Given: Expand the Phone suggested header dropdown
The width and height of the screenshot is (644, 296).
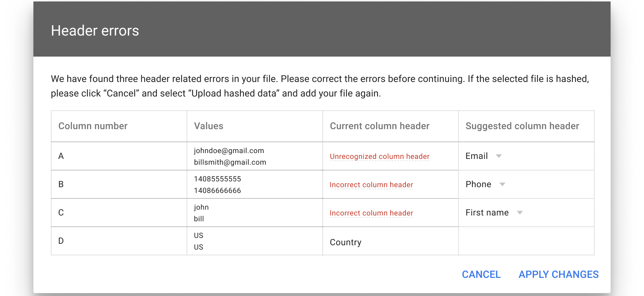Looking at the screenshot, I should (x=502, y=184).
